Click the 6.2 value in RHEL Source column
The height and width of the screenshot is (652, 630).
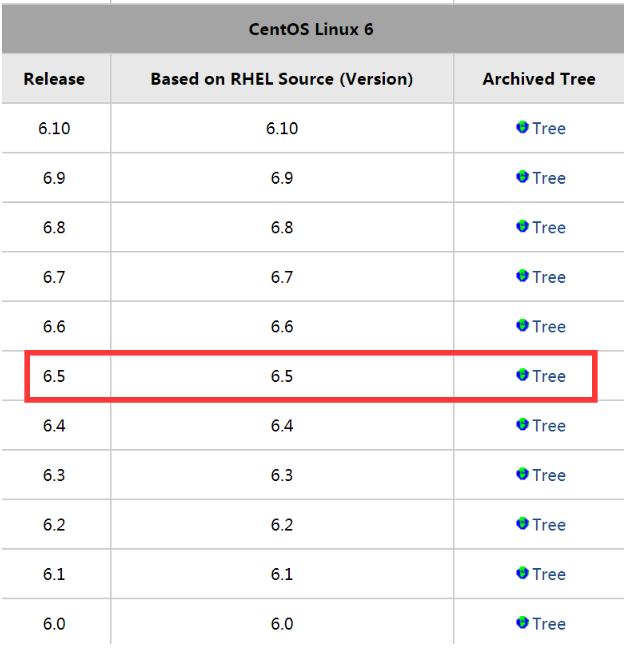pos(282,525)
